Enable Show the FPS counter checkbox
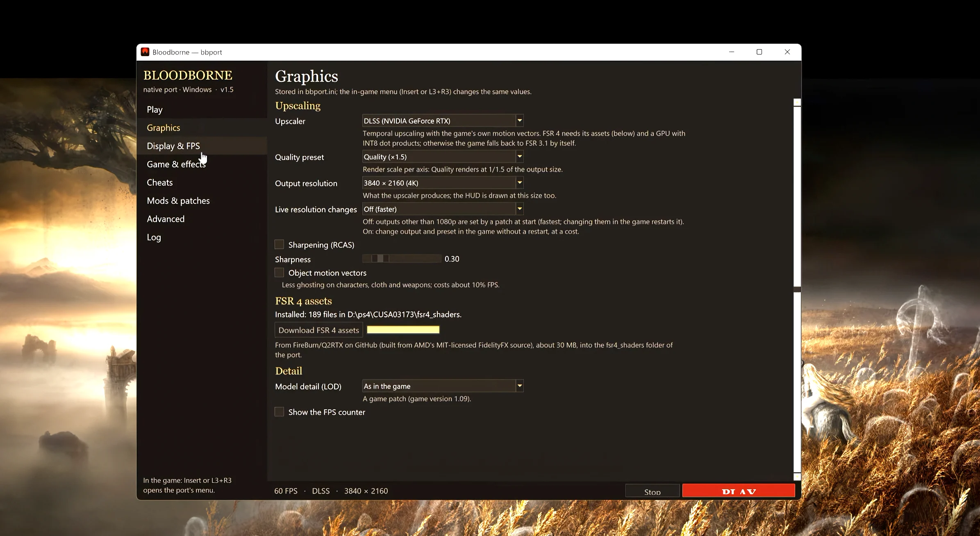 279,412
